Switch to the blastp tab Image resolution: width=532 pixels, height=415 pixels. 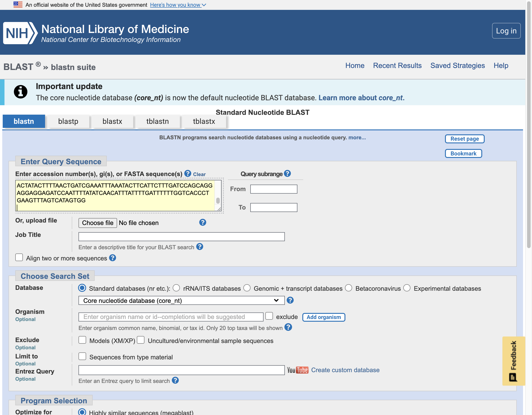(68, 121)
